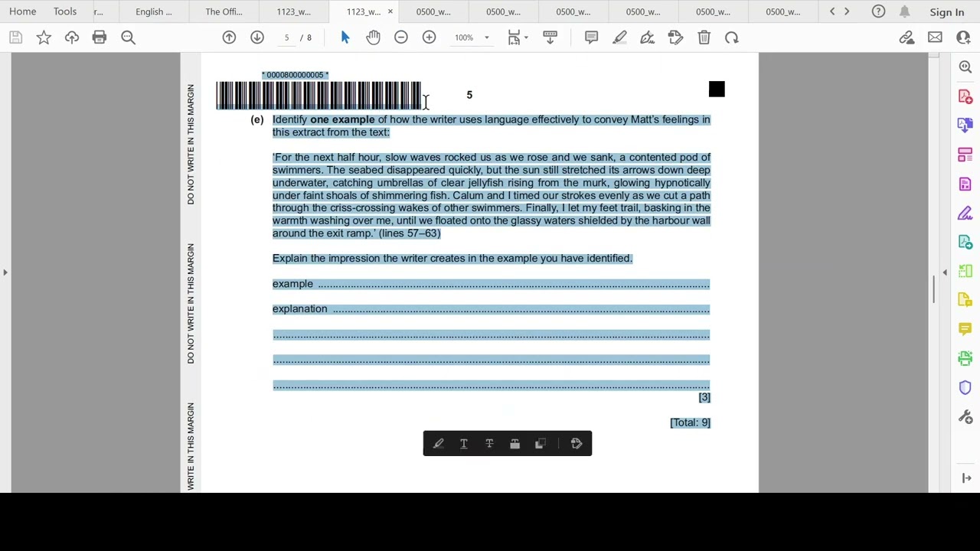Viewport: 980px width, 551px height.
Task: Choose the selection arrow tool
Action: pyautogui.click(x=345, y=37)
